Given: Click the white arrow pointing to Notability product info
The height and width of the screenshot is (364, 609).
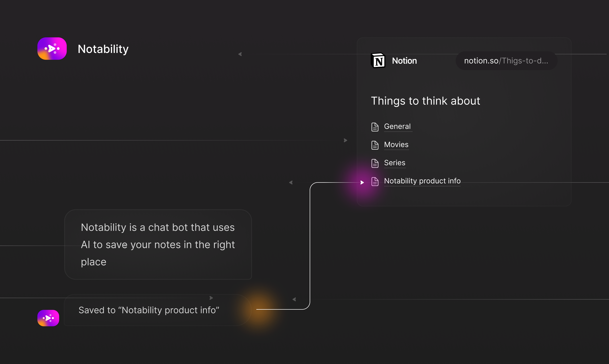Looking at the screenshot, I should tap(362, 182).
